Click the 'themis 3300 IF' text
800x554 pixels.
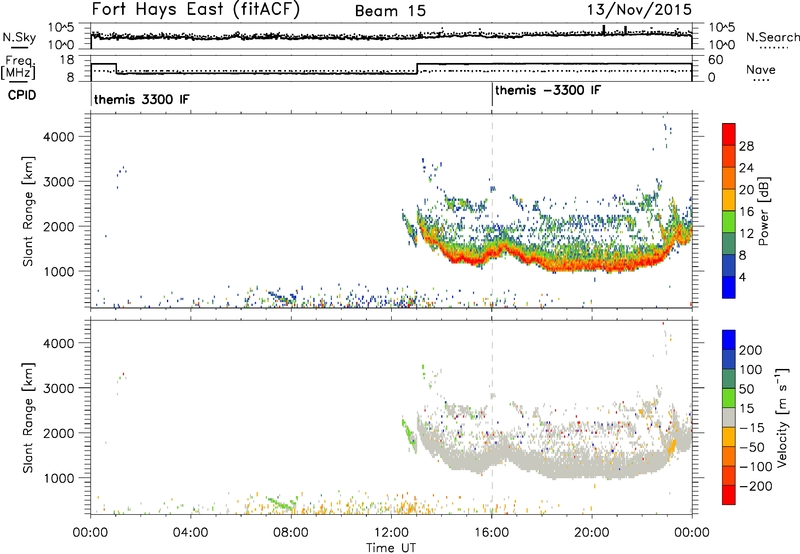141,99
